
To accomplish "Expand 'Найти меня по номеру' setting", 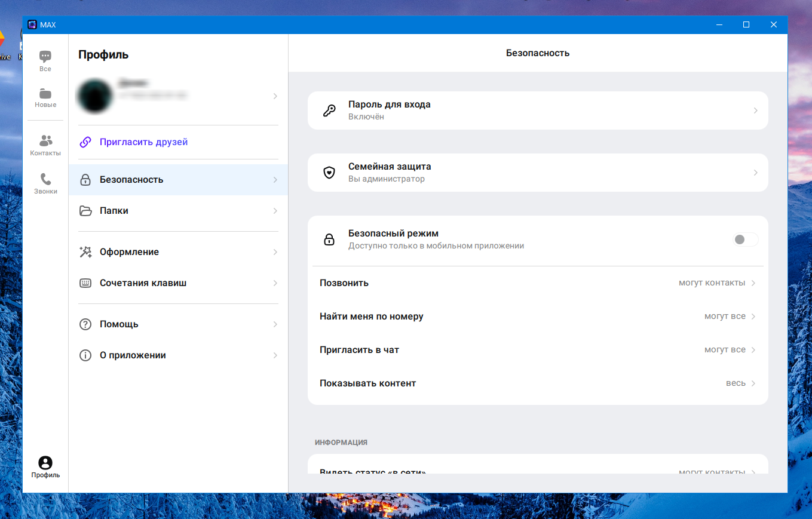I will (538, 317).
